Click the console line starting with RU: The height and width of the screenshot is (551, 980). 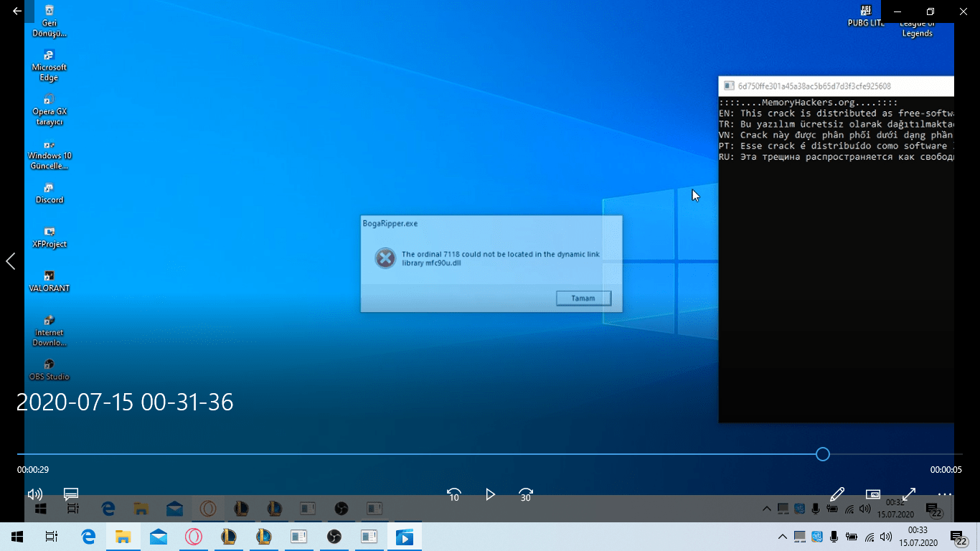(837, 157)
